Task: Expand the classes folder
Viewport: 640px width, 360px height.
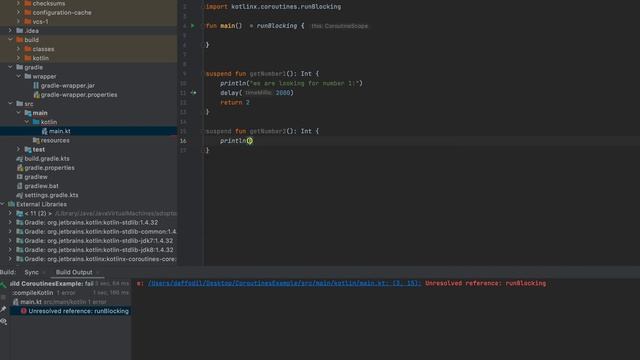Action: 18,49
